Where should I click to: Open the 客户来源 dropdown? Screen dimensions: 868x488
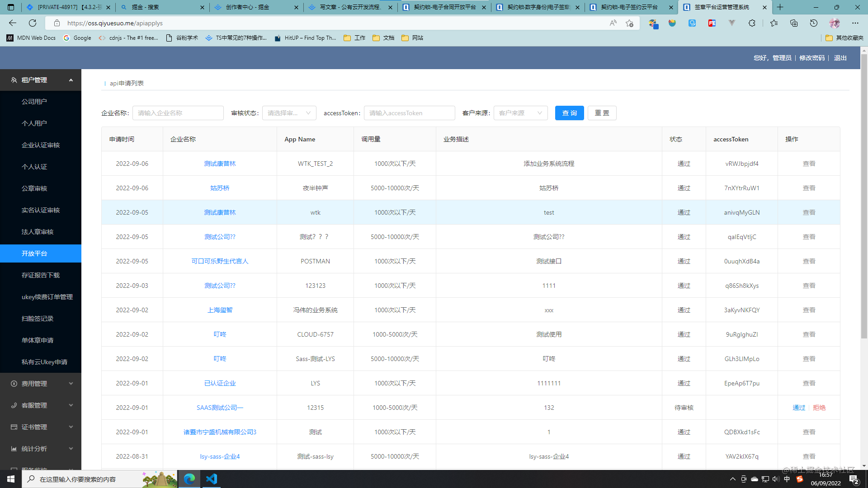coord(520,113)
